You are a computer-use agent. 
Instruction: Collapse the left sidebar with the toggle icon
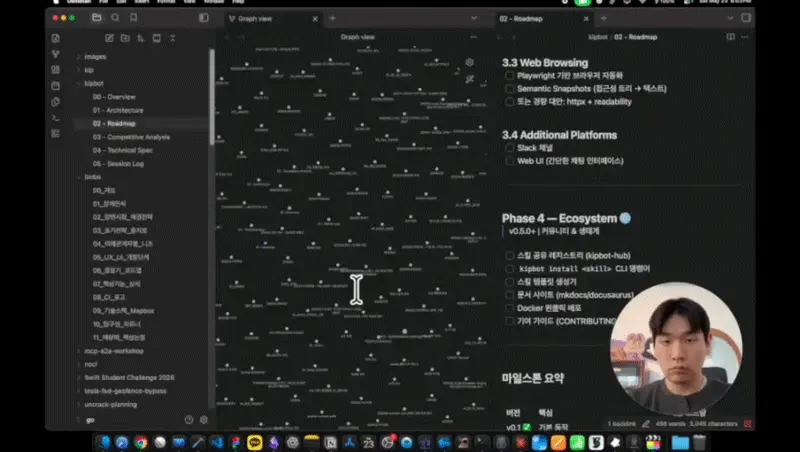(x=204, y=18)
